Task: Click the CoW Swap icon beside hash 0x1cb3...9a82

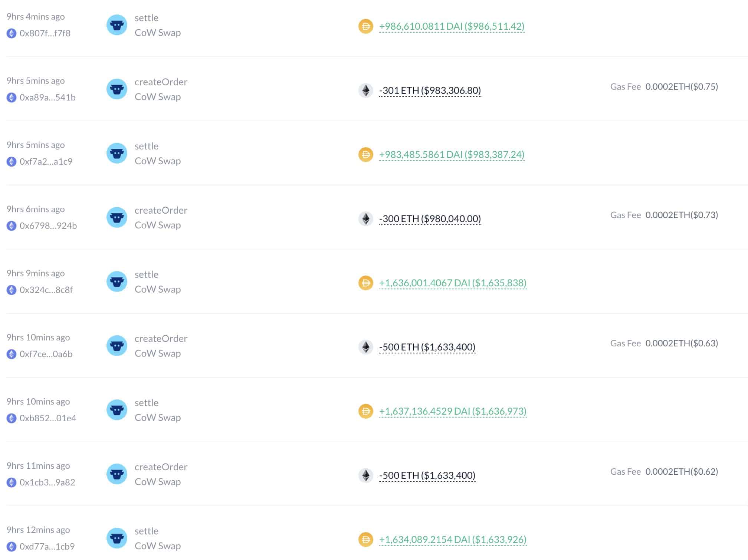Action: 117,474
